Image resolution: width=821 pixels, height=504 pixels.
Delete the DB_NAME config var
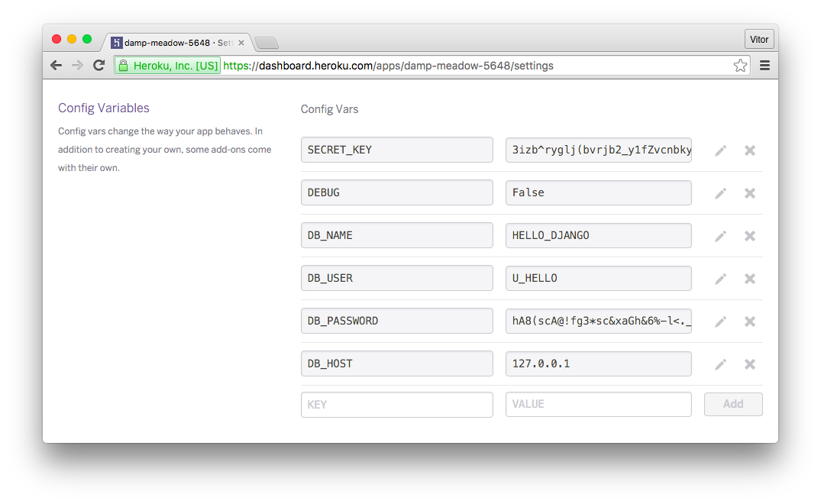tap(750, 236)
